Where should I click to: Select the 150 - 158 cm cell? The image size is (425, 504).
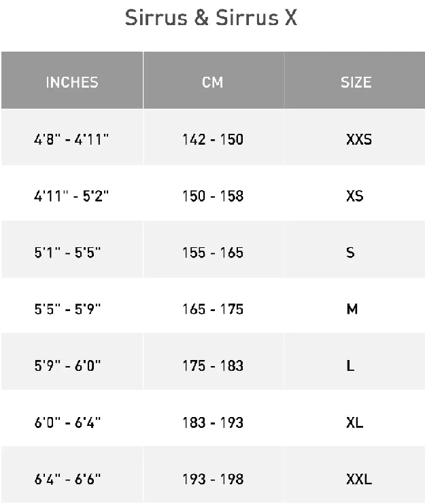click(x=214, y=194)
